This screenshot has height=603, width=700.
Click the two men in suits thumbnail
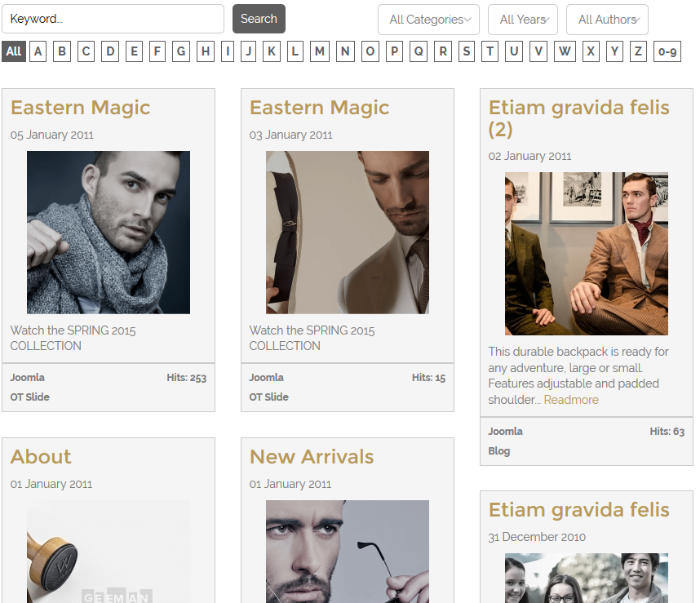tap(587, 254)
